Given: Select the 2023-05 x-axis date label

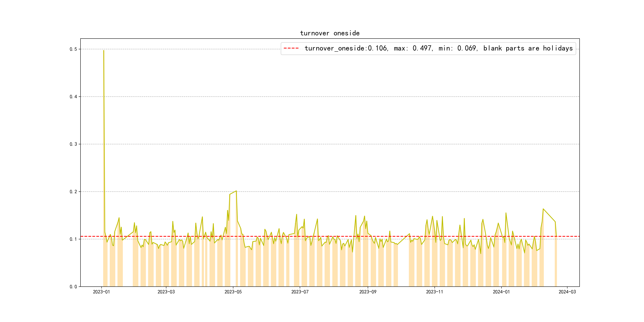Looking at the screenshot, I should coord(233,292).
